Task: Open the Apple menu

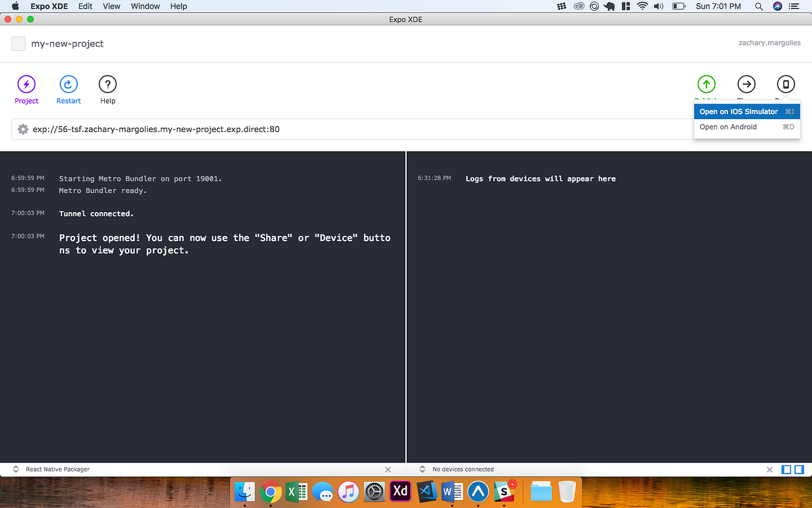Action: (x=15, y=6)
